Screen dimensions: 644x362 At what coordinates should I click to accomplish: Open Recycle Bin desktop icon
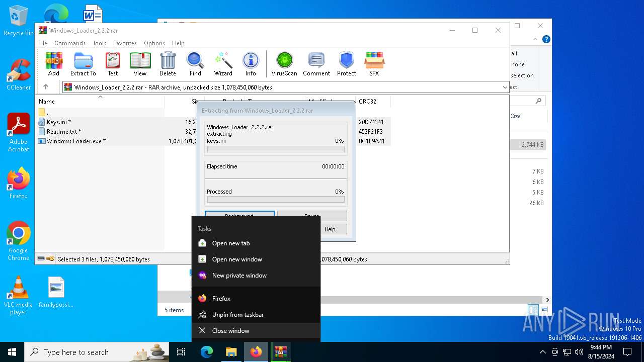(x=18, y=21)
